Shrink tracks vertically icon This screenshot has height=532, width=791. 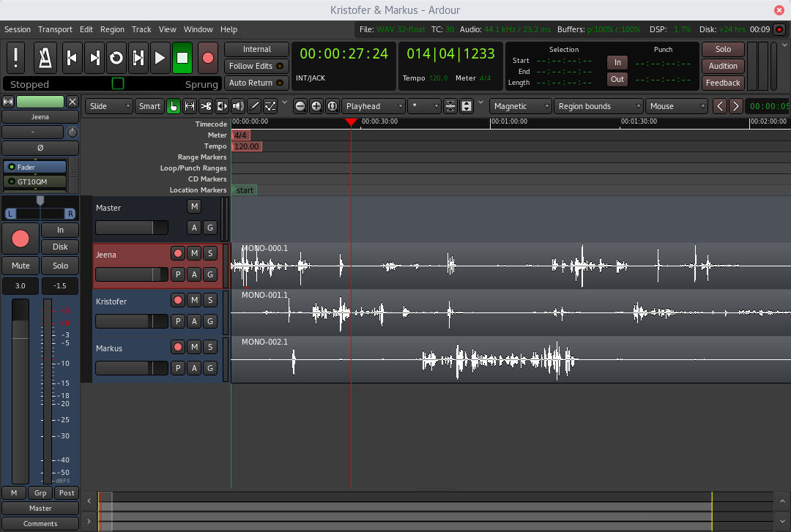pyautogui.click(x=450, y=106)
